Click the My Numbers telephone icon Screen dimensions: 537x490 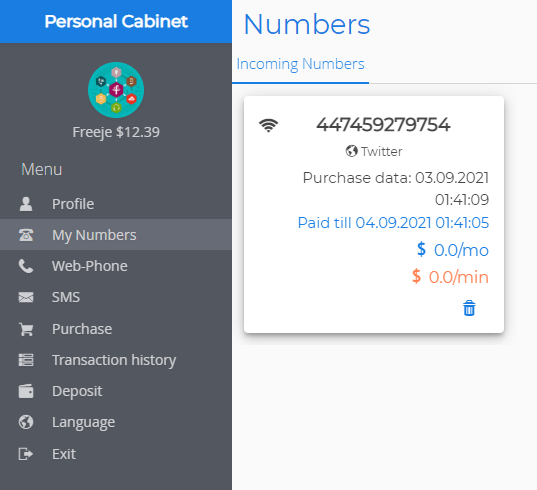coord(26,235)
